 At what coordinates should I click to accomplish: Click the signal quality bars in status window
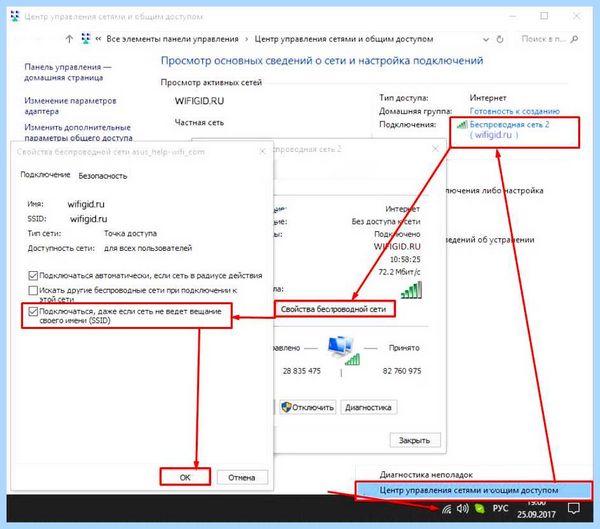(x=411, y=290)
